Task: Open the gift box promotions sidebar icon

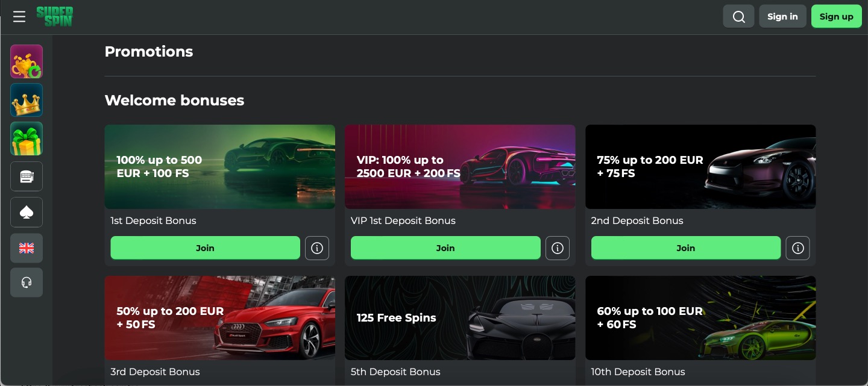Action: click(27, 139)
